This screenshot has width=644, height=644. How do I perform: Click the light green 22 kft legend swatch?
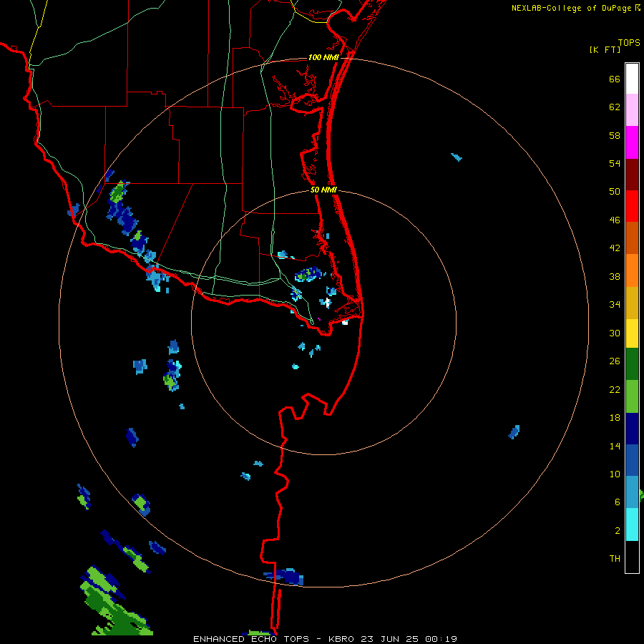coord(632,396)
